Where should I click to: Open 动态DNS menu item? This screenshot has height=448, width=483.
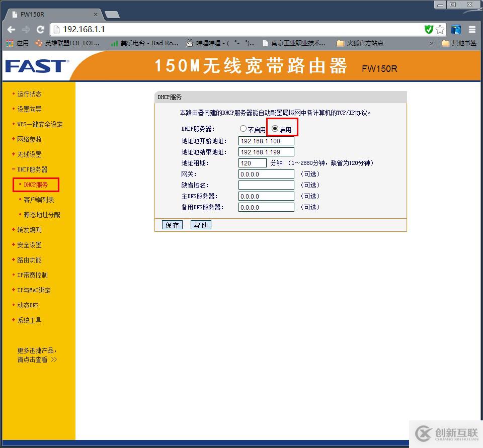(x=28, y=305)
